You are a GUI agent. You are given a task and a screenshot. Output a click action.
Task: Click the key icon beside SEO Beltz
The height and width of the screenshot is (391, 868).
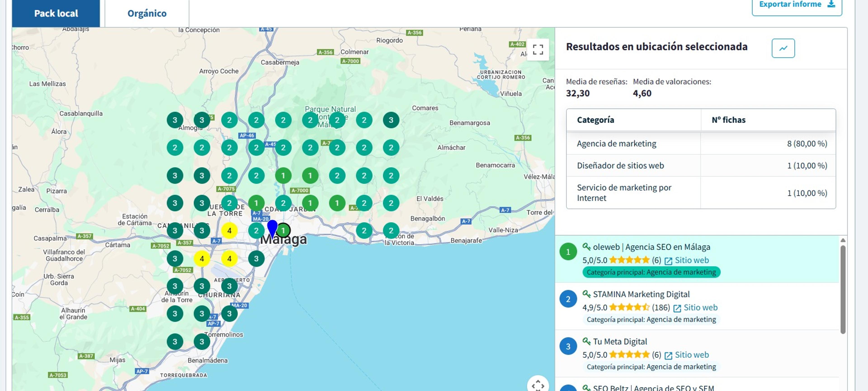[x=586, y=388]
